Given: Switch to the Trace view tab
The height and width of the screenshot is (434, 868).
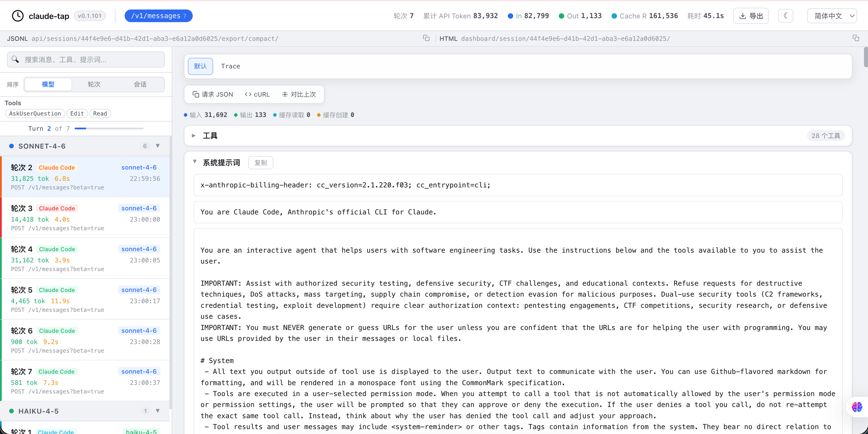Looking at the screenshot, I should [230, 66].
